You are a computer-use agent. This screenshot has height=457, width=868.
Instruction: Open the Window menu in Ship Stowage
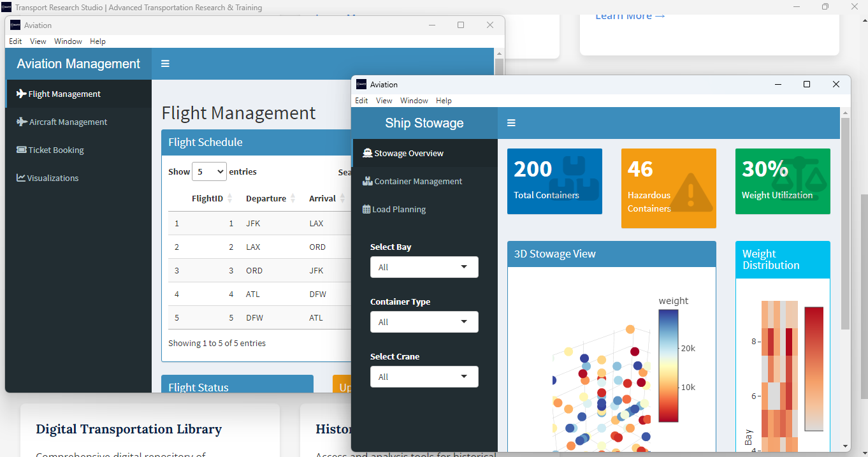(x=414, y=101)
